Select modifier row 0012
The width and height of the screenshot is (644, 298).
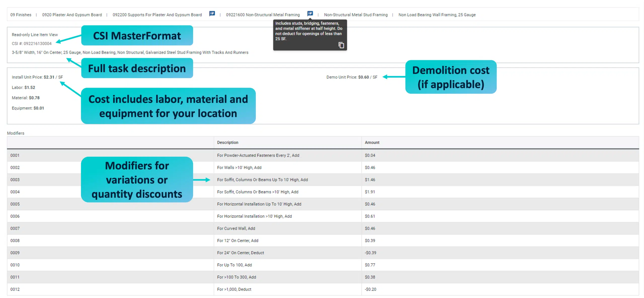pyautogui.click(x=323, y=289)
